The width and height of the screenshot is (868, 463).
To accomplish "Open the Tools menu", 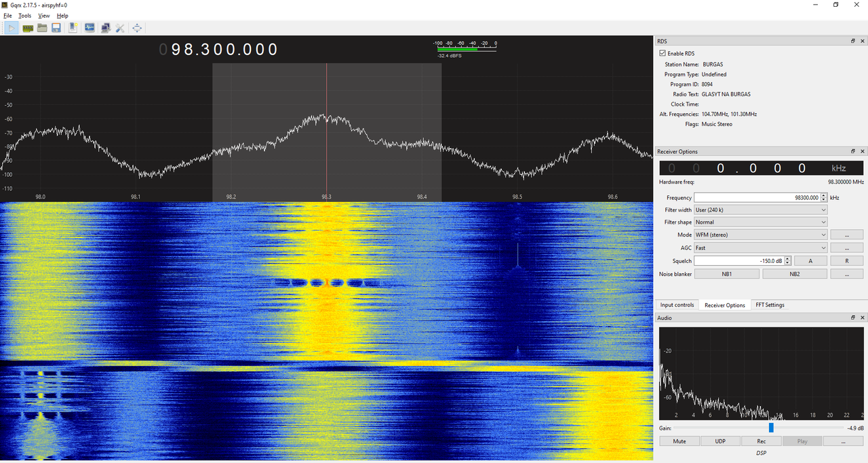I will tap(24, 16).
